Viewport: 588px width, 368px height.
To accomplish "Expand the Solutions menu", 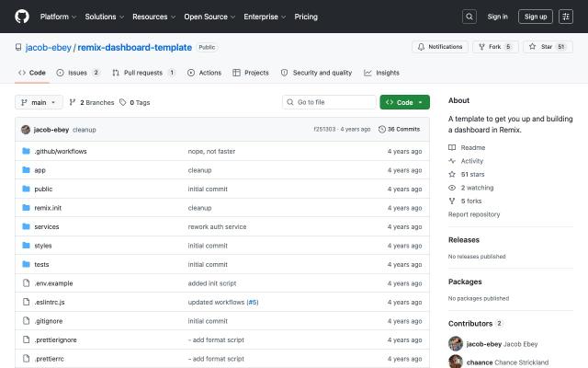I will click(x=104, y=17).
